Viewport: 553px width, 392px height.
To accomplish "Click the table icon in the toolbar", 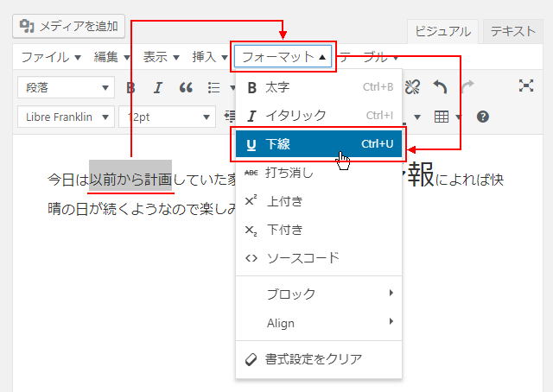I will pos(442,117).
